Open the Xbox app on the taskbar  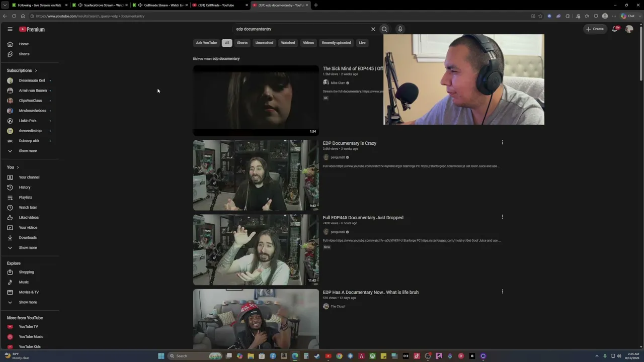[x=372, y=356]
